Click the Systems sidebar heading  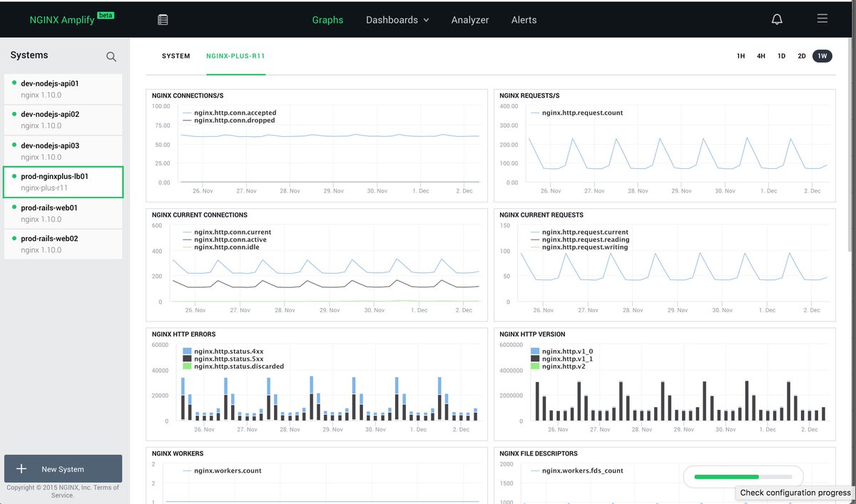pyautogui.click(x=29, y=56)
